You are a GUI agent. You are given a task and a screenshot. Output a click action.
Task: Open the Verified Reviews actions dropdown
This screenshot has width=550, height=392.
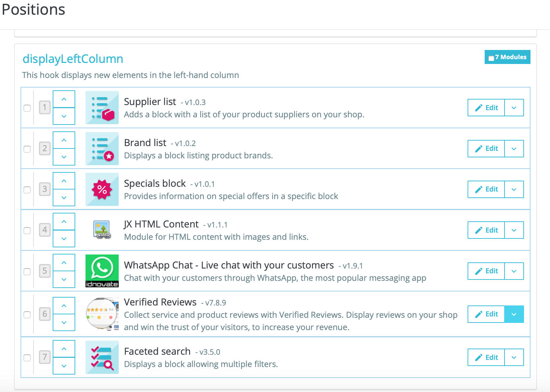514,314
